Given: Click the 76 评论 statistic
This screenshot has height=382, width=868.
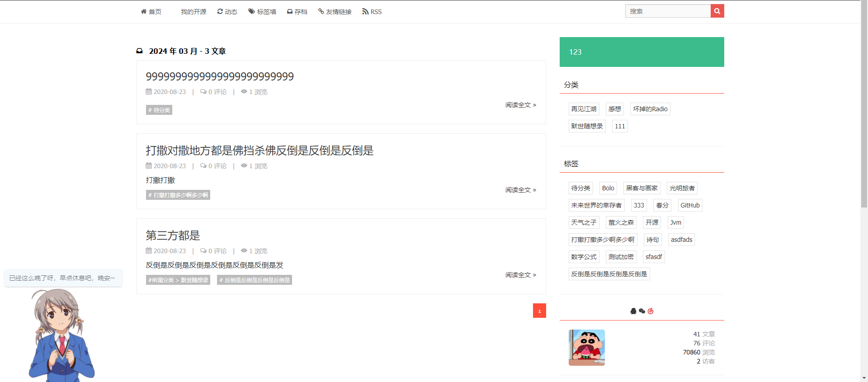Looking at the screenshot, I should pyautogui.click(x=704, y=343).
